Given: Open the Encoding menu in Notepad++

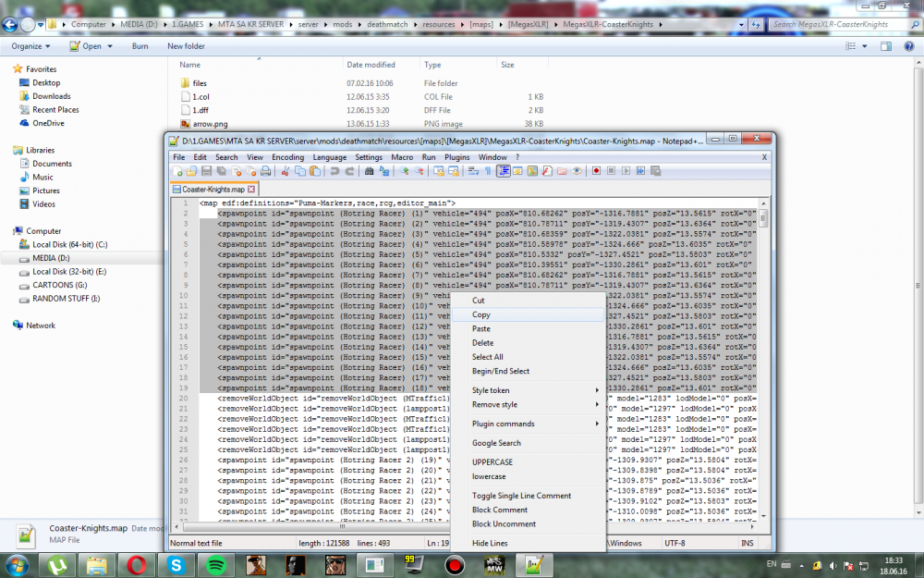Looking at the screenshot, I should [x=287, y=157].
